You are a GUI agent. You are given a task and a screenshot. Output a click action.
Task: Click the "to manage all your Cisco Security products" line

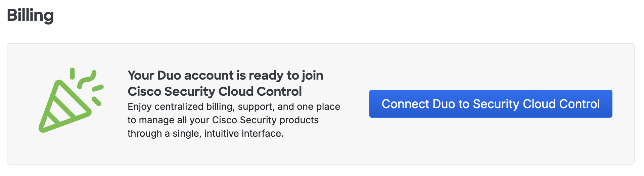pyautogui.click(x=223, y=120)
